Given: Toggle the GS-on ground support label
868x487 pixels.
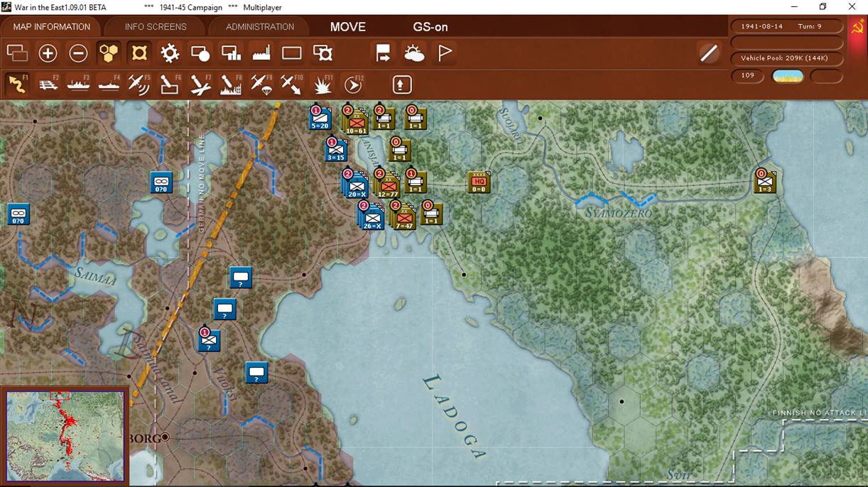Looking at the screenshot, I should (x=430, y=27).
